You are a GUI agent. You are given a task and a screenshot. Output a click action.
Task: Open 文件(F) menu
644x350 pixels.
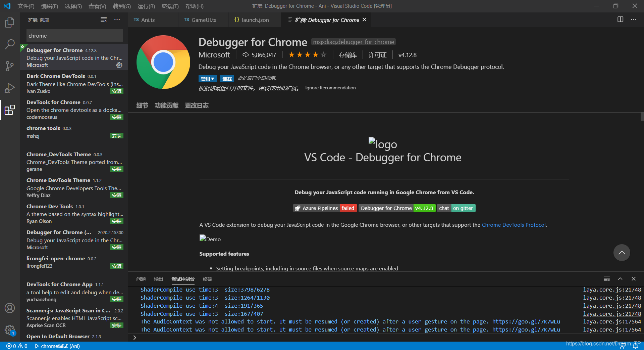[x=26, y=6]
